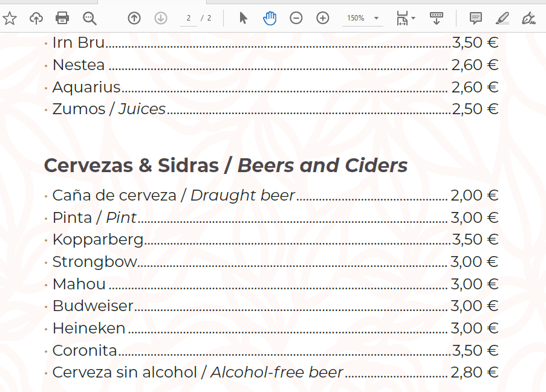The width and height of the screenshot is (546, 392).
Task: Click the fit page width icon
Action: [x=402, y=18]
